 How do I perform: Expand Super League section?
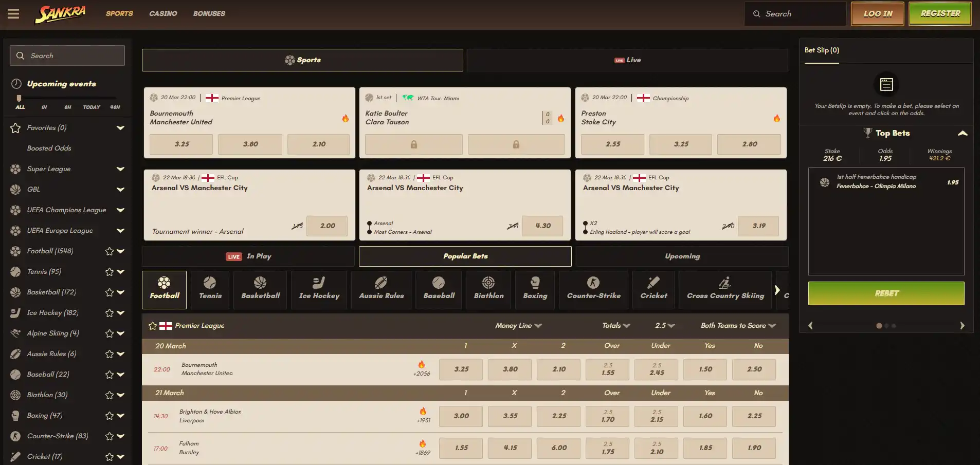[x=120, y=169]
